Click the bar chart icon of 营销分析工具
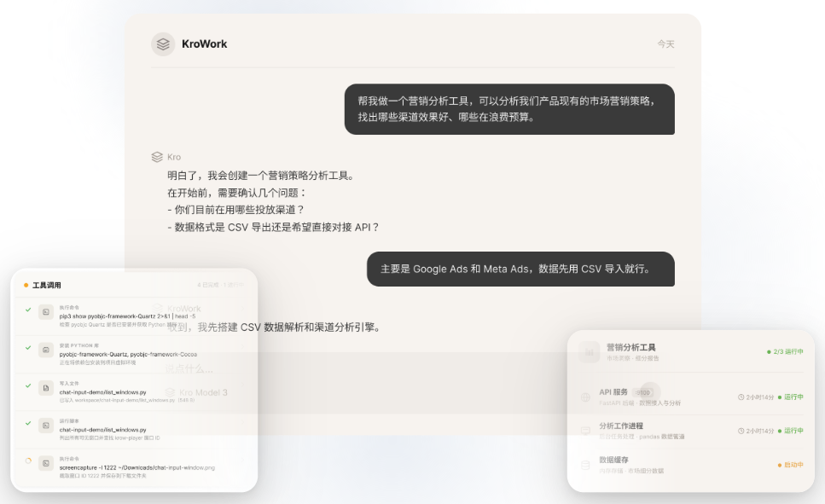 point(590,352)
